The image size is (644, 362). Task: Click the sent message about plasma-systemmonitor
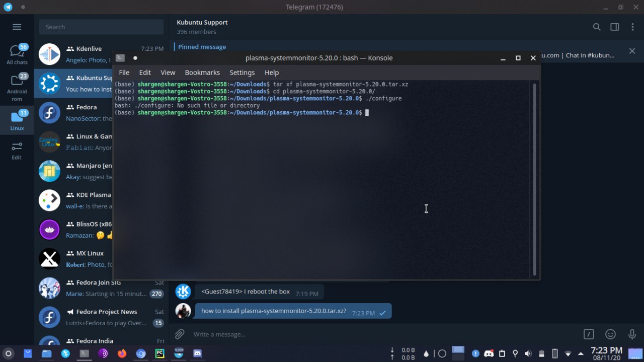[293, 311]
